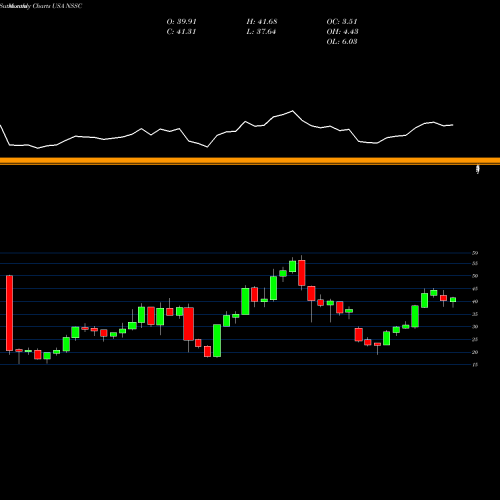Click the topmost price axis label above 55

(475, 253)
